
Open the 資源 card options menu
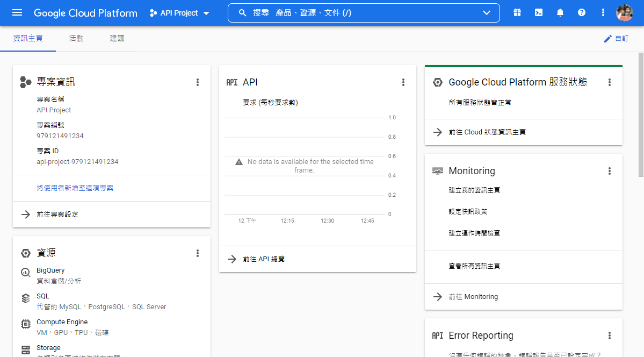(198, 253)
